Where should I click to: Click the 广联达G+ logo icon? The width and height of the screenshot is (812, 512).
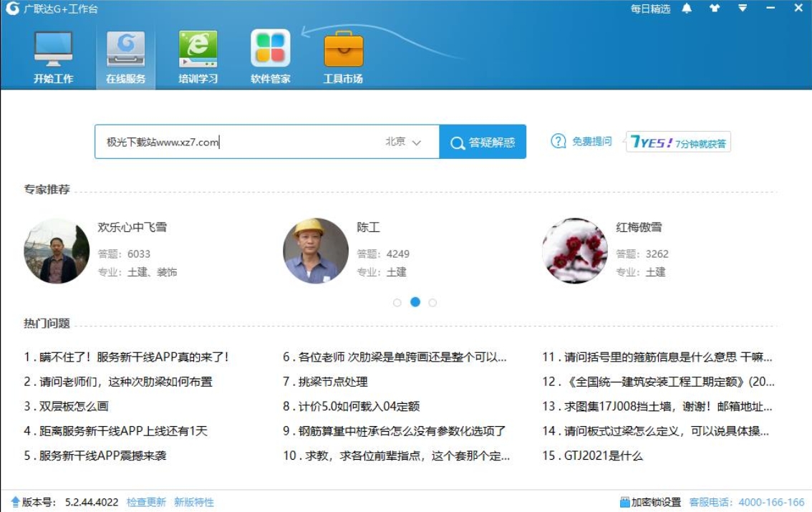(12, 9)
